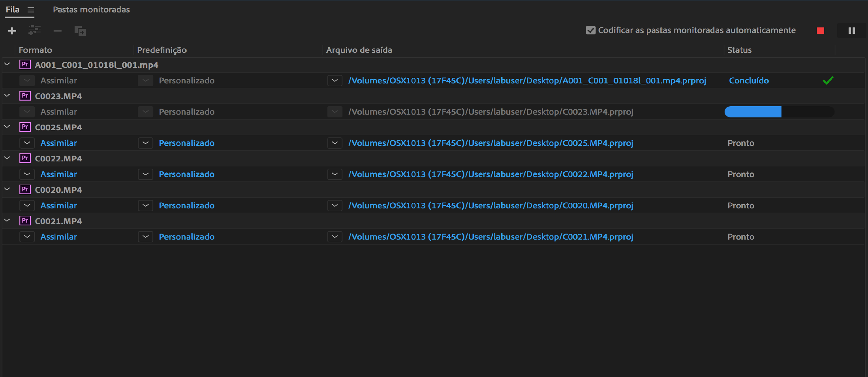This screenshot has height=377, width=868.
Task: Click the Personalizado preset link for C0021.MP4
Action: click(186, 237)
